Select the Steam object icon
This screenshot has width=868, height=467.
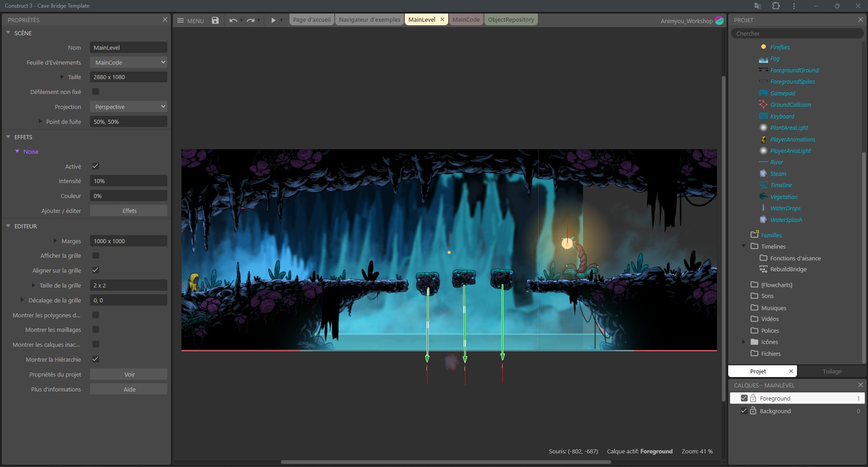click(x=764, y=174)
